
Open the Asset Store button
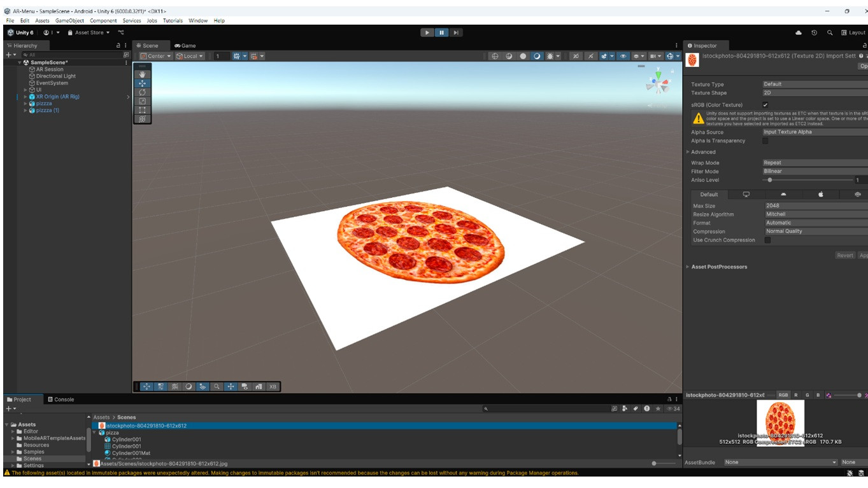pos(89,32)
